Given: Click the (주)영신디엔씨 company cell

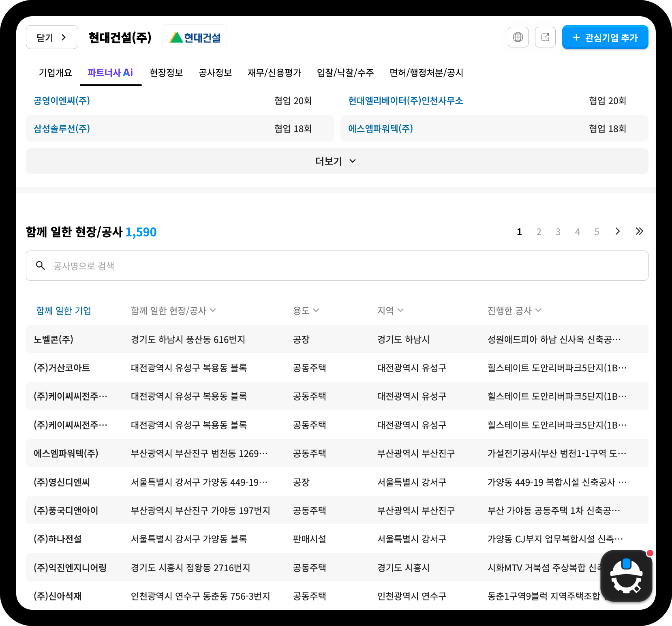Looking at the screenshot, I should [x=62, y=482].
